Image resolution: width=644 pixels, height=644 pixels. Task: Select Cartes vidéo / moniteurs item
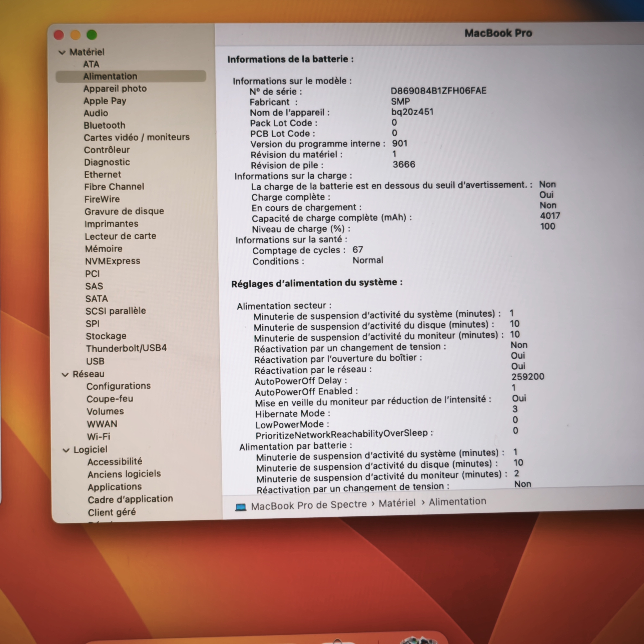coord(136,137)
